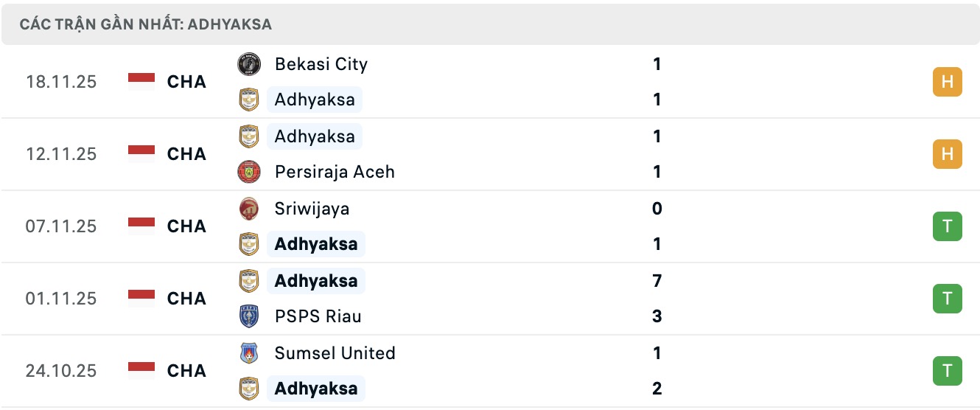The height and width of the screenshot is (410, 980).
Task: Open the Persiraja Aceh team link
Action: tap(335, 172)
